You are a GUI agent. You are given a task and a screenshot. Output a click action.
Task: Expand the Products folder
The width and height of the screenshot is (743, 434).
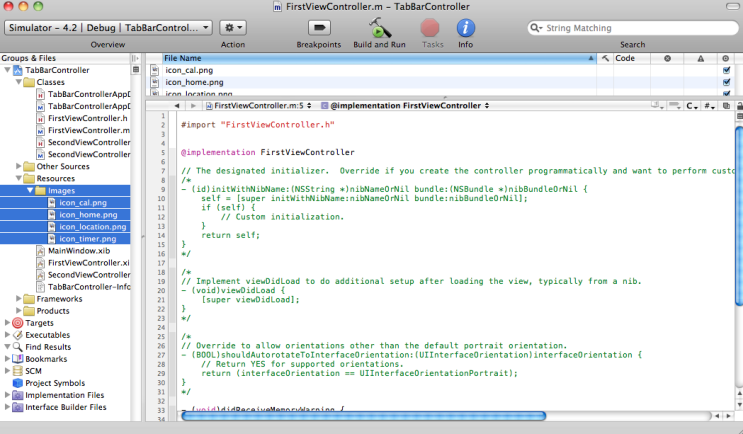[18, 311]
